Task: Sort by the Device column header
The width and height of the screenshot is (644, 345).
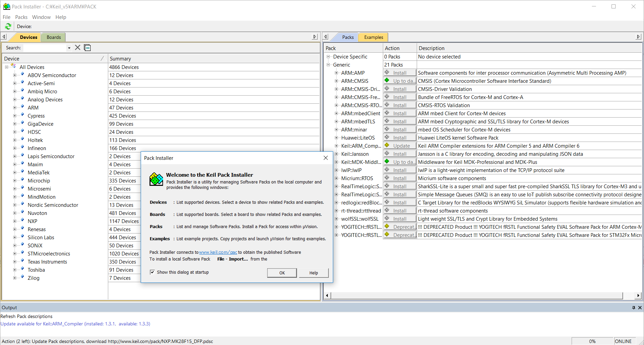Action: click(x=54, y=58)
